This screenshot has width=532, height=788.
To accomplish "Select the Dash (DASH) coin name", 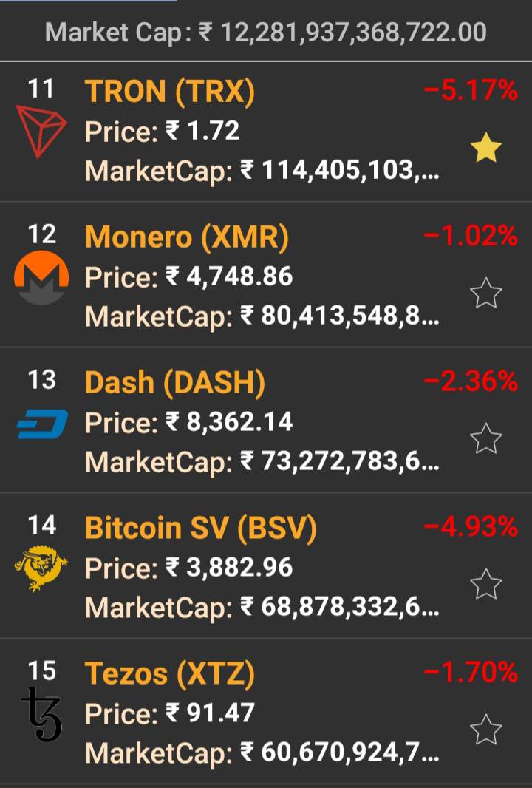I will tap(175, 383).
